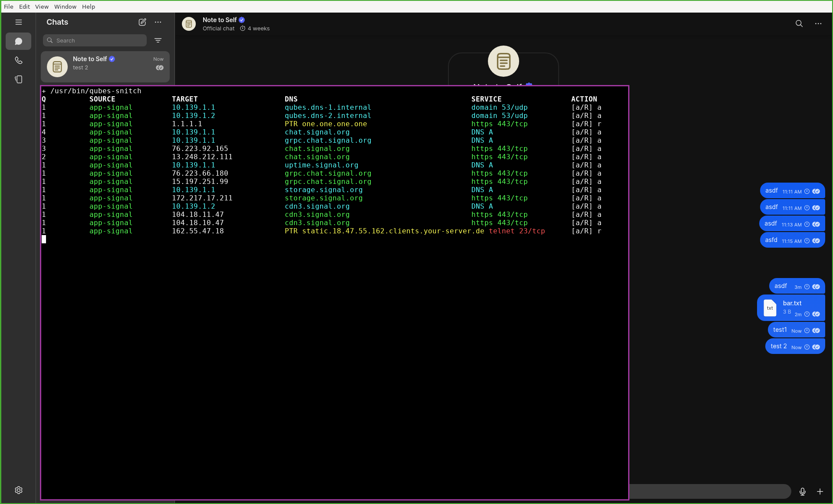Screen dimensions: 833x504
Task: Click 'qubes.dns-1.internal' DNS entry
Action: tap(328, 108)
